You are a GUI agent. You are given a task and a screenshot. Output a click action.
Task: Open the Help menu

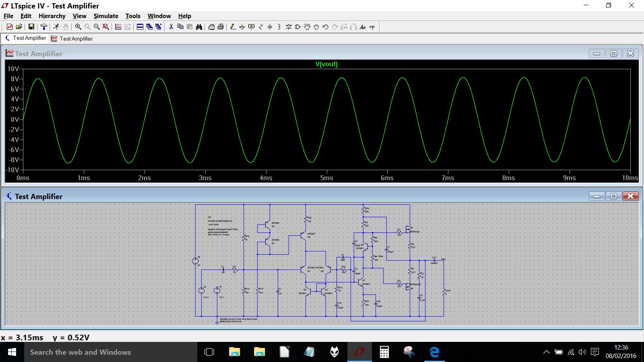tap(185, 16)
